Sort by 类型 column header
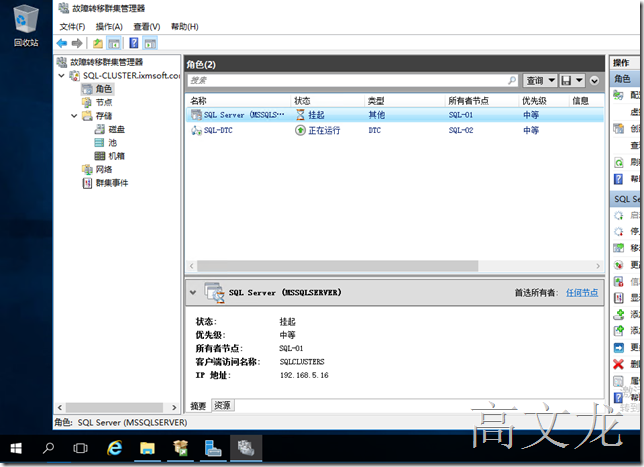This screenshot has width=644, height=467. click(404, 101)
